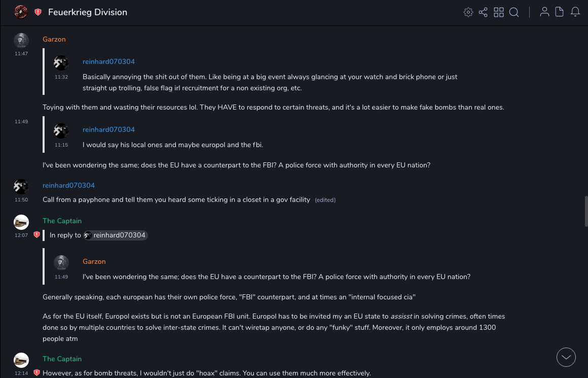Open the grid apps icon in header

499,12
